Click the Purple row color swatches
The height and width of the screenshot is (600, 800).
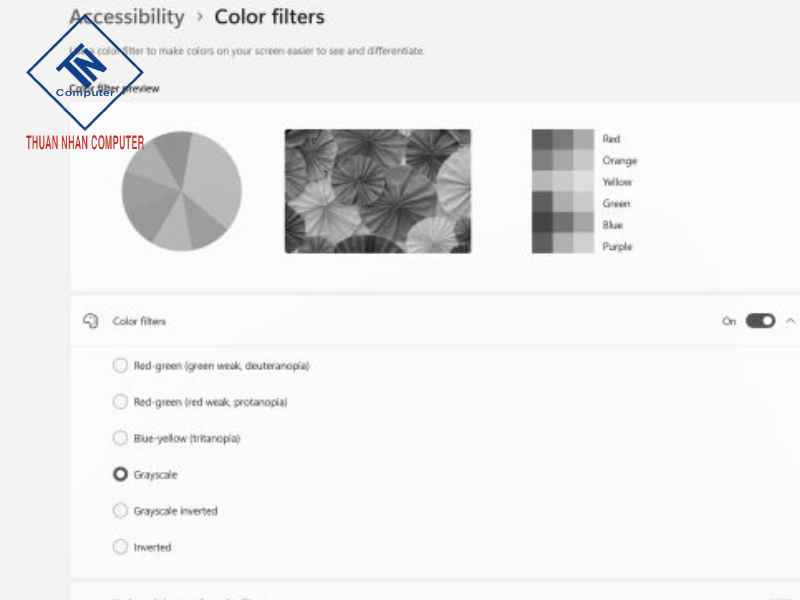pos(562,245)
